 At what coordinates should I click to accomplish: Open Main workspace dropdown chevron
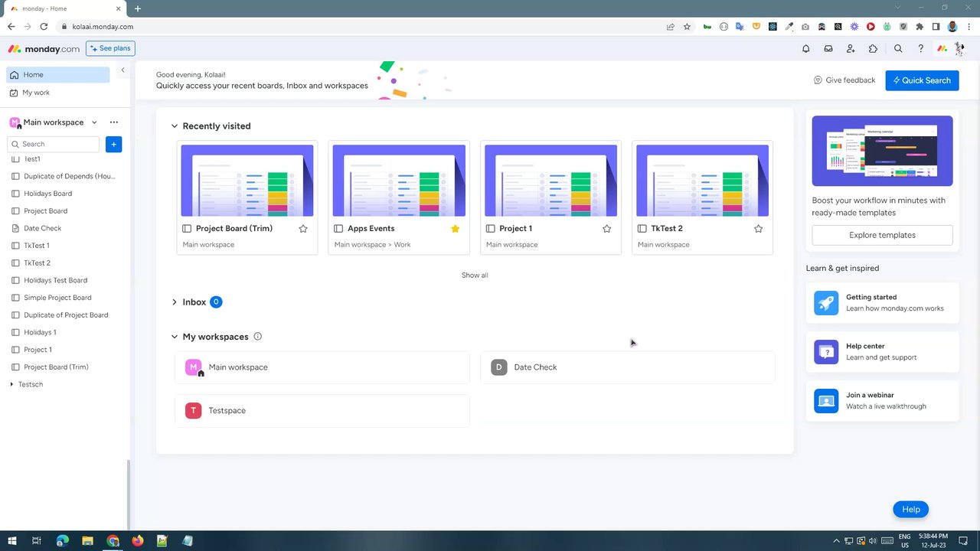(94, 122)
